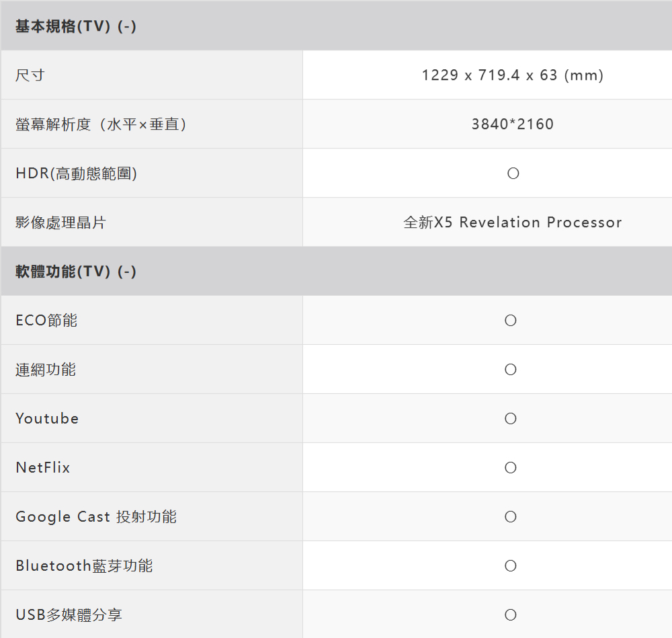672x638 pixels.
Task: Click the circle mark in HDR row
Action: tap(513, 173)
